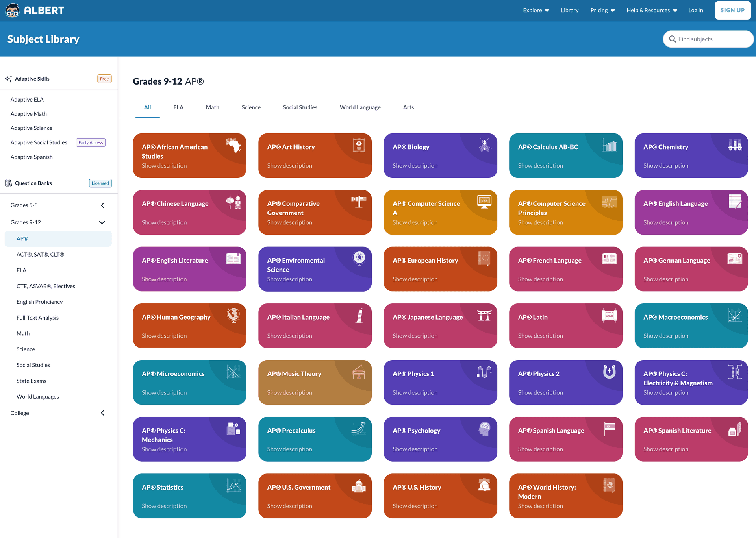This screenshot has width=756, height=538.
Task: Click the flag icon on AP Comparative Government
Action: coord(359,202)
